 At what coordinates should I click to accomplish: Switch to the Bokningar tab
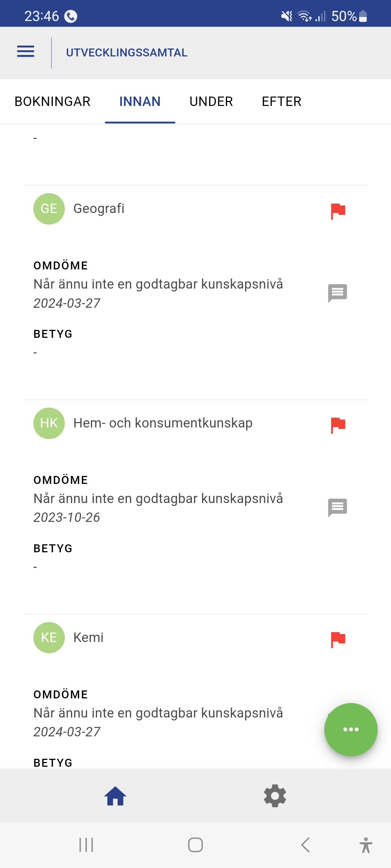click(52, 102)
